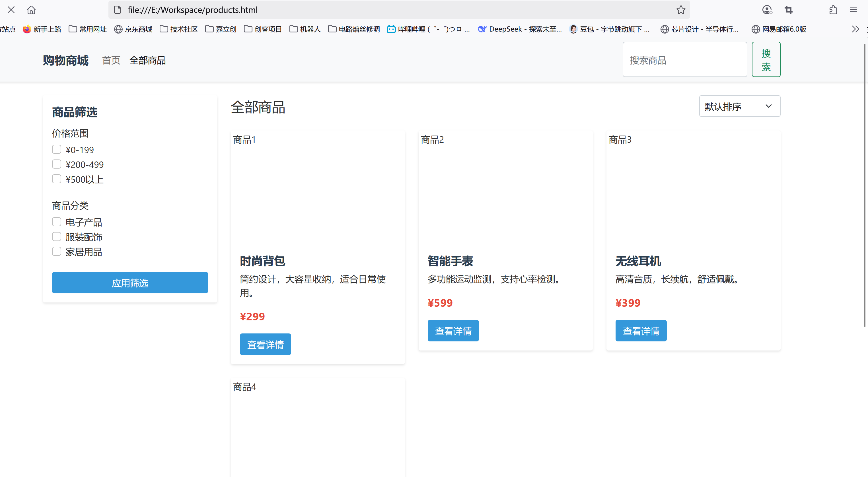Image resolution: width=868 pixels, height=477 pixels.
Task: Select 全部商品 navigation item
Action: coord(148,61)
